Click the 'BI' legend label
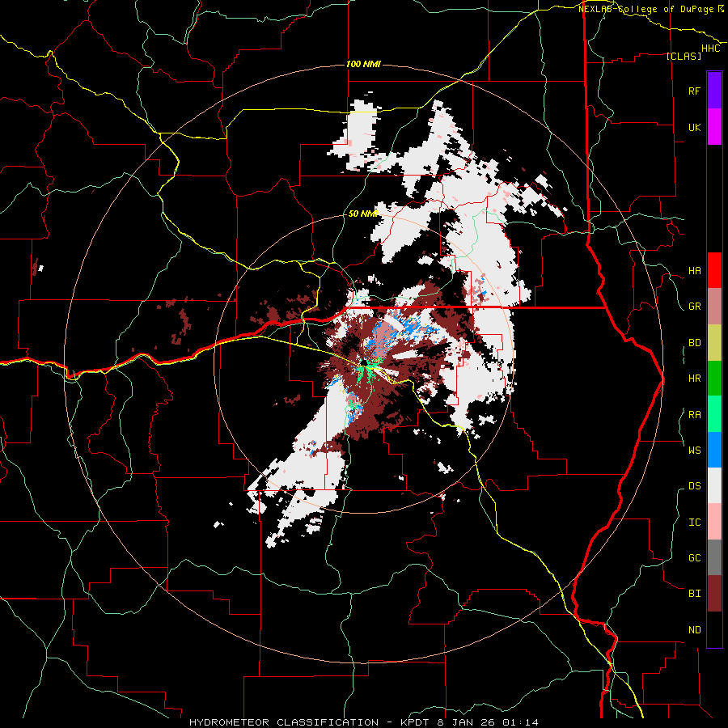Image resolution: width=728 pixels, height=728 pixels. point(694,594)
